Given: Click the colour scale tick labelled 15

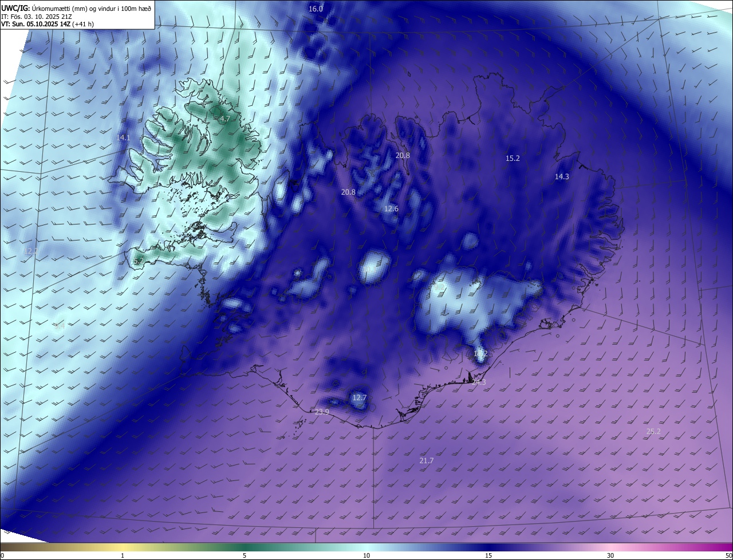Looking at the screenshot, I should 488,555.
